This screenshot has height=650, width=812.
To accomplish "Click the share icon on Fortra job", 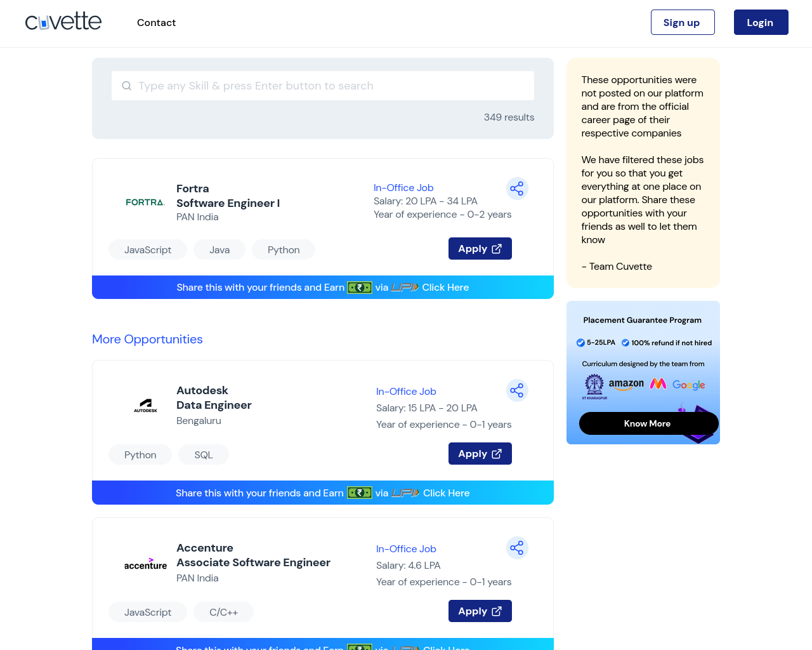I will point(517,189).
